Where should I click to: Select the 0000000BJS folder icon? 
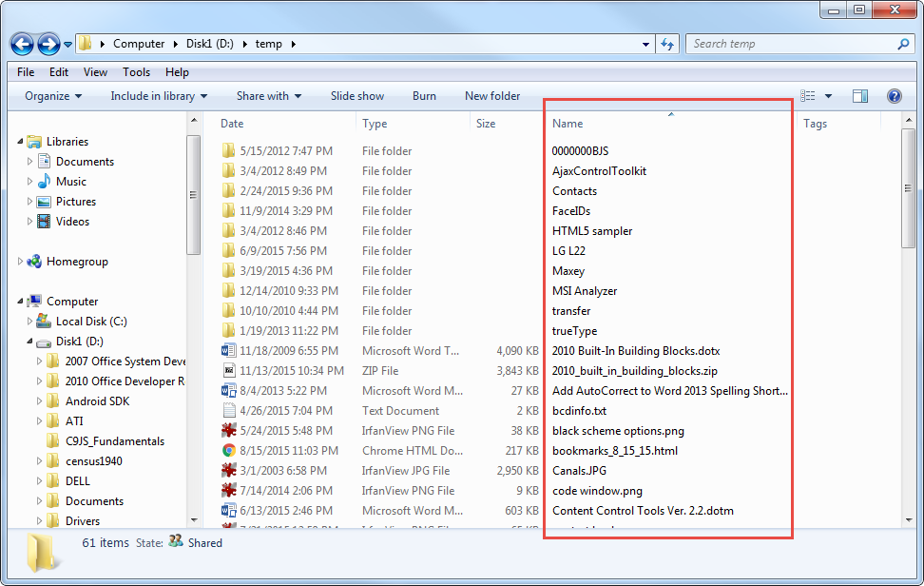coord(229,150)
